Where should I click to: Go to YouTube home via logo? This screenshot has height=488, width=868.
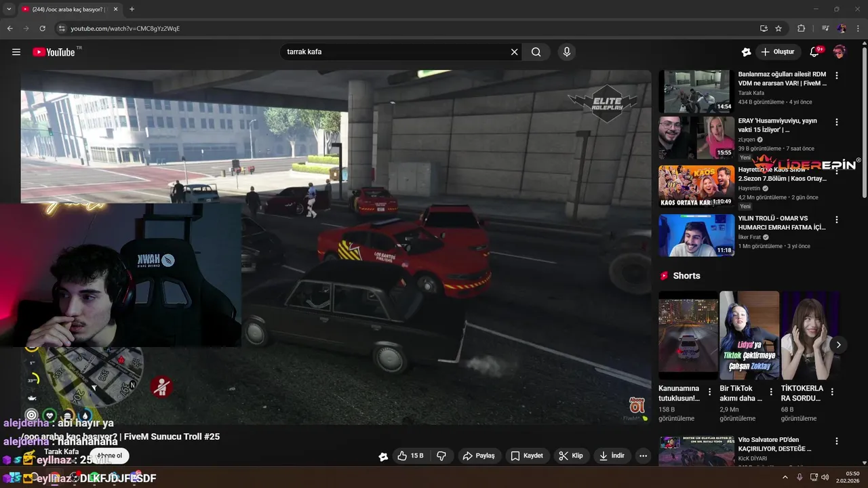point(54,52)
